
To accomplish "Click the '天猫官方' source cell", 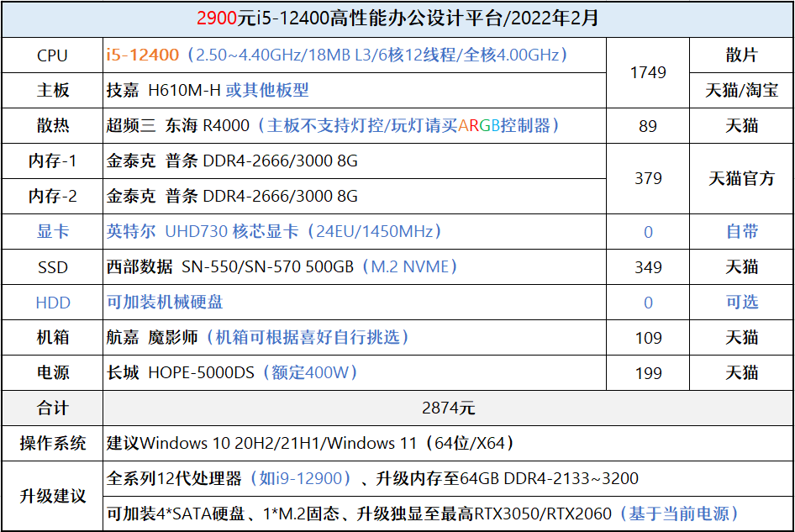I will tap(741, 178).
